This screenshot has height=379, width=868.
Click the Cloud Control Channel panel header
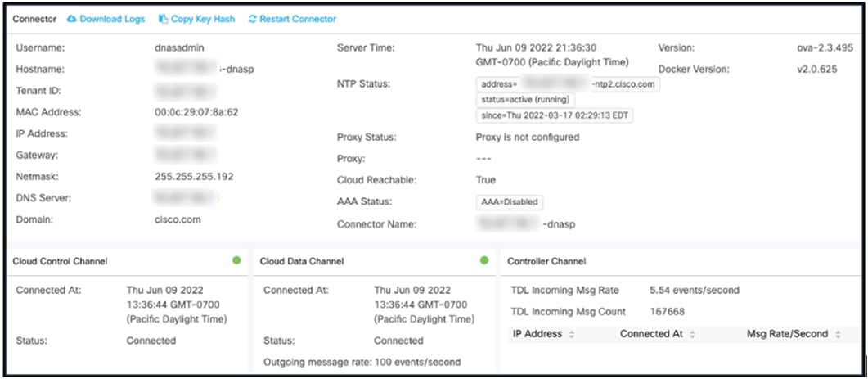[61, 261]
